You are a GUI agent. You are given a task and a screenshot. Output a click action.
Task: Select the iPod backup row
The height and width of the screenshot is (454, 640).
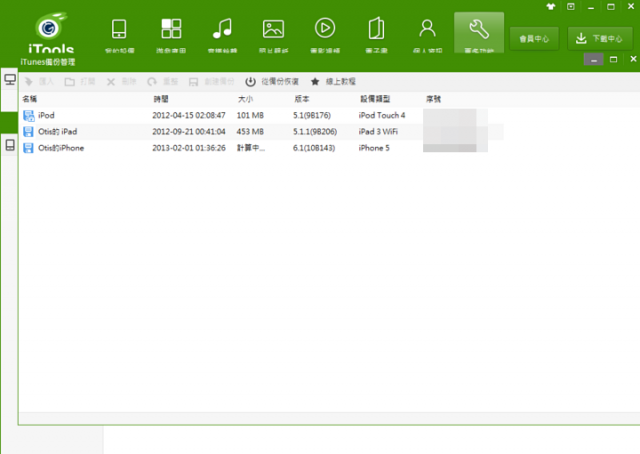tap(261, 116)
